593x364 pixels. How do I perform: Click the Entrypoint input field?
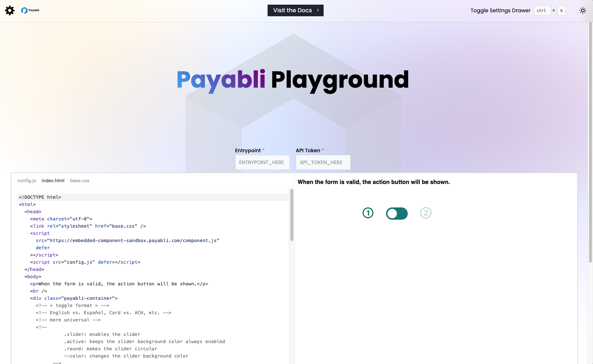tap(262, 162)
